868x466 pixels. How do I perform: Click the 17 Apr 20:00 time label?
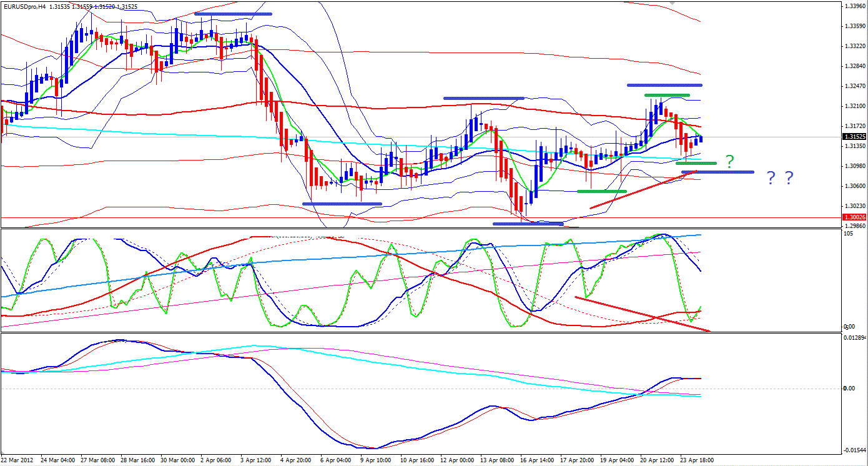point(578,460)
